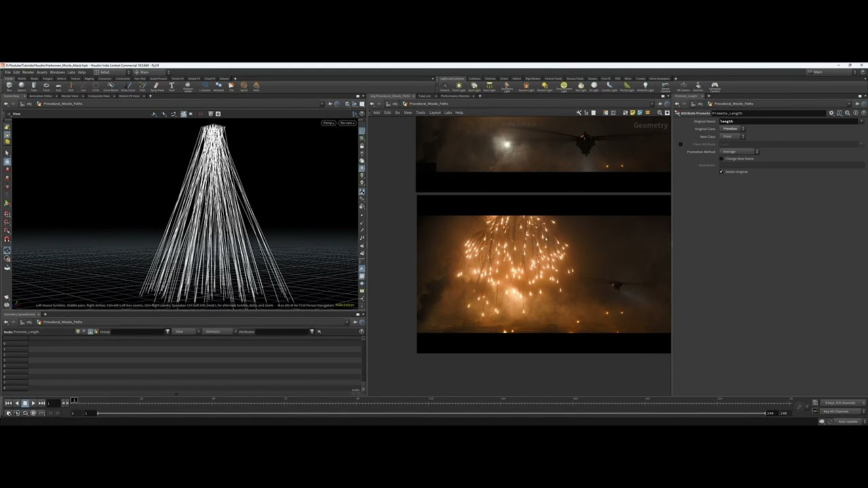Uncheck the Delete Original checkbox
Viewport: 868px width, 488px height.
(x=722, y=171)
